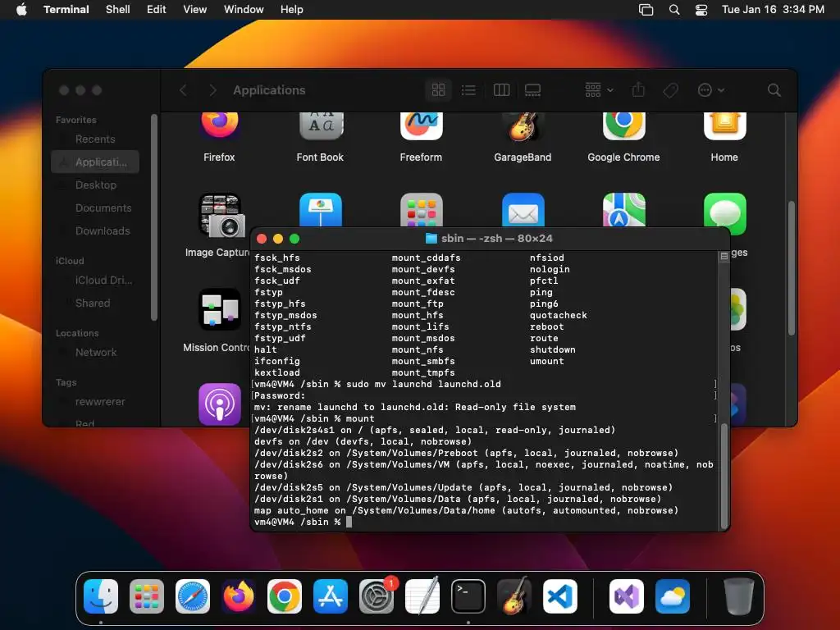Open Visual Studio from the Dock

(x=627, y=596)
